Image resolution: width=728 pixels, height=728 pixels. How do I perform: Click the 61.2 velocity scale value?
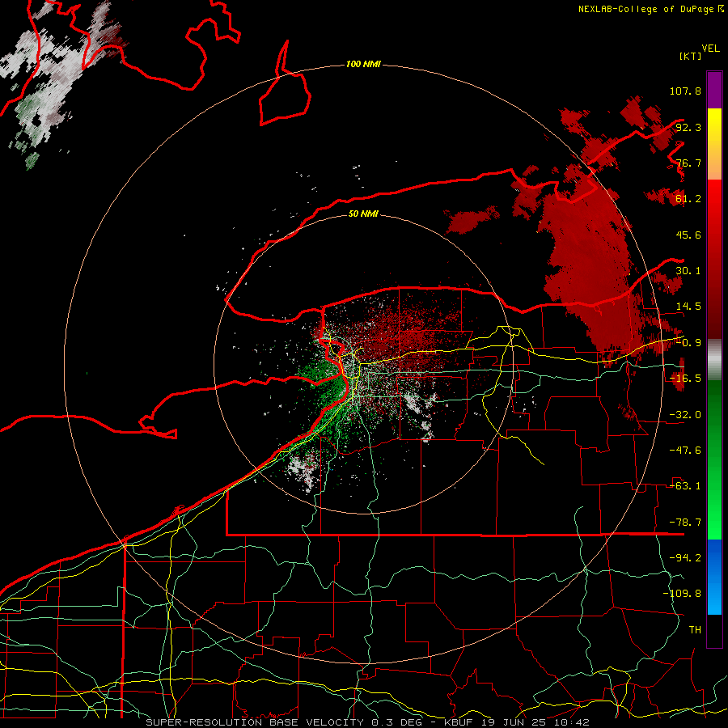(688, 199)
